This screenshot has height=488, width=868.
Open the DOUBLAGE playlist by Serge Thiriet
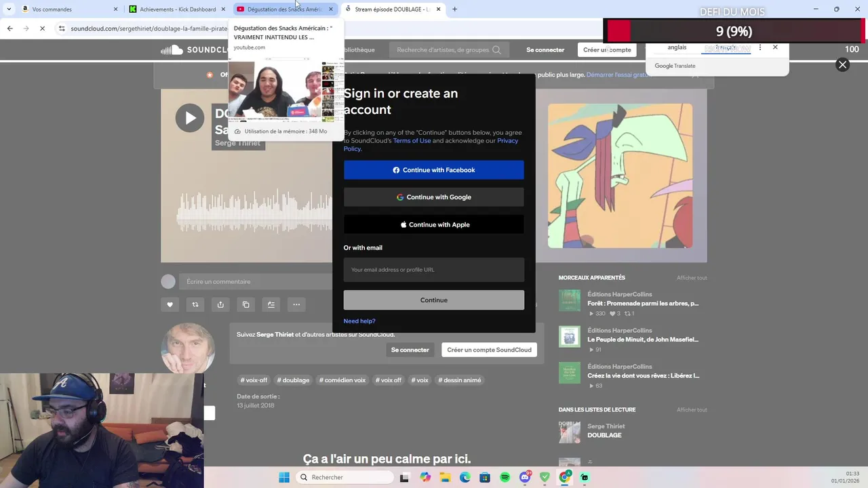(604, 435)
